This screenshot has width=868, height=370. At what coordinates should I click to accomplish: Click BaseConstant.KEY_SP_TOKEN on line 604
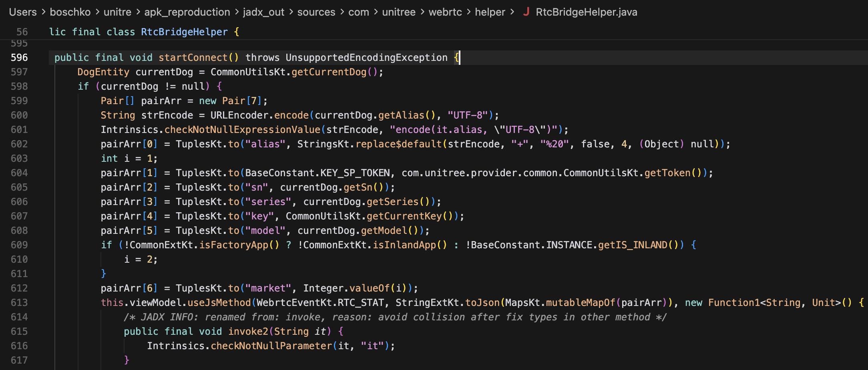[x=317, y=173]
